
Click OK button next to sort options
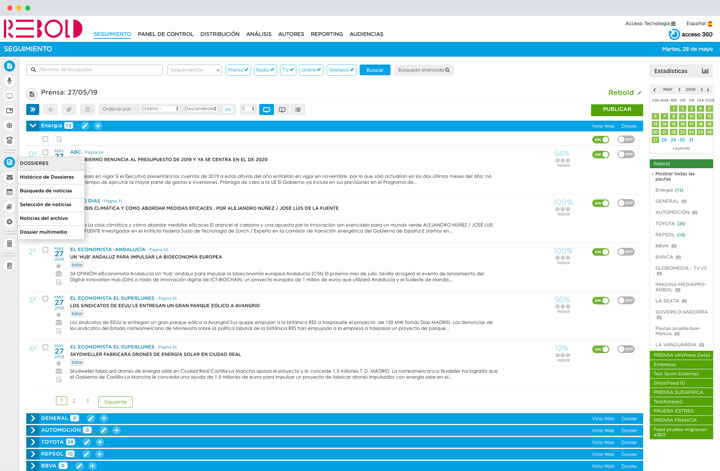(x=228, y=109)
